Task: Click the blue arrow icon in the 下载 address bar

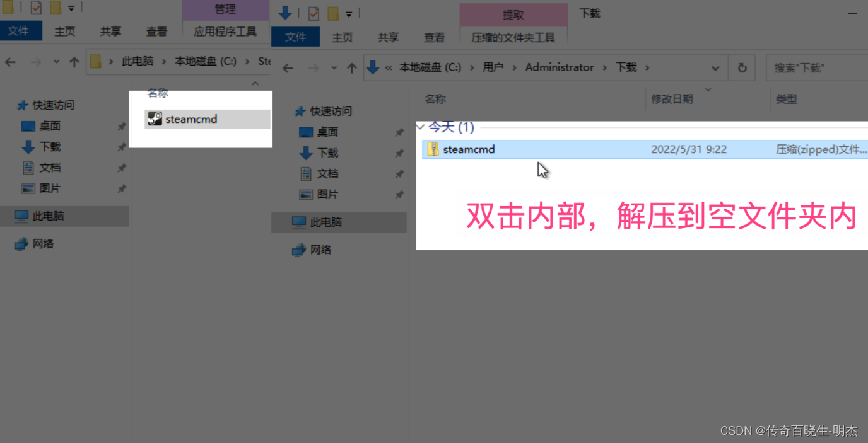Action: pyautogui.click(x=373, y=67)
